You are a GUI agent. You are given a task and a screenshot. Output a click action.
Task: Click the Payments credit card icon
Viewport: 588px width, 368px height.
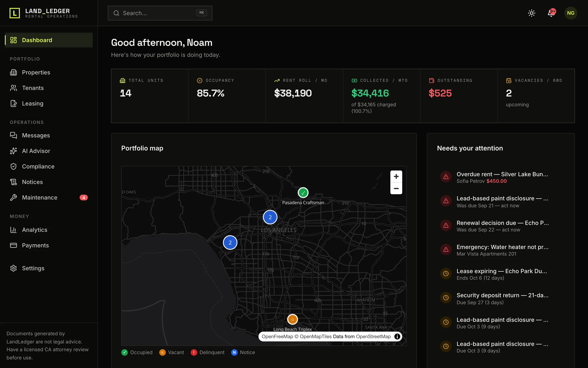tap(13, 245)
